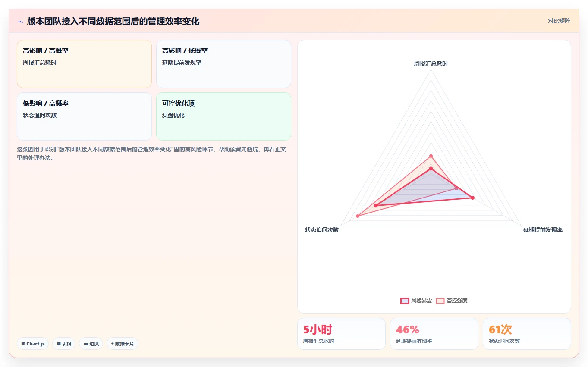Click the 对比矩阵 label in the header
The image size is (588, 367).
(x=559, y=21)
